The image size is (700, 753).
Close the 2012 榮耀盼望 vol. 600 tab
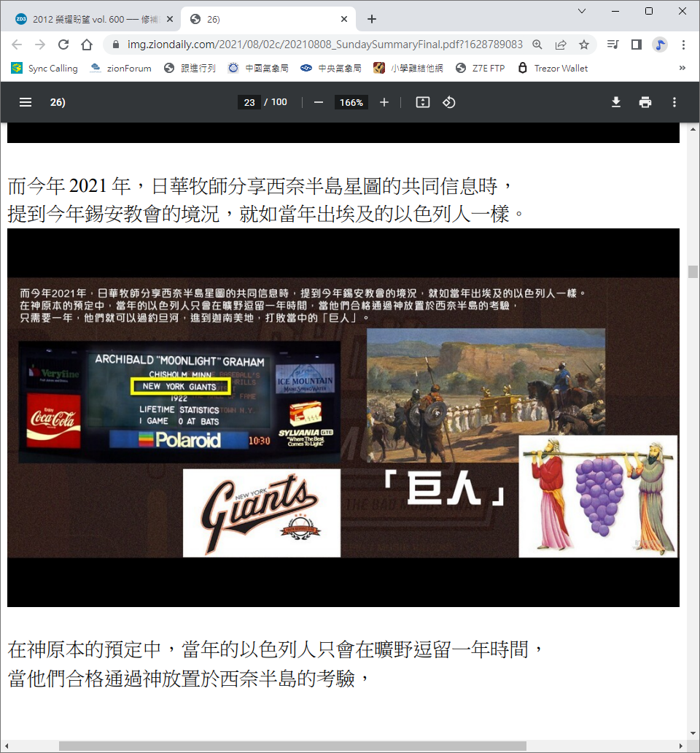point(170,19)
